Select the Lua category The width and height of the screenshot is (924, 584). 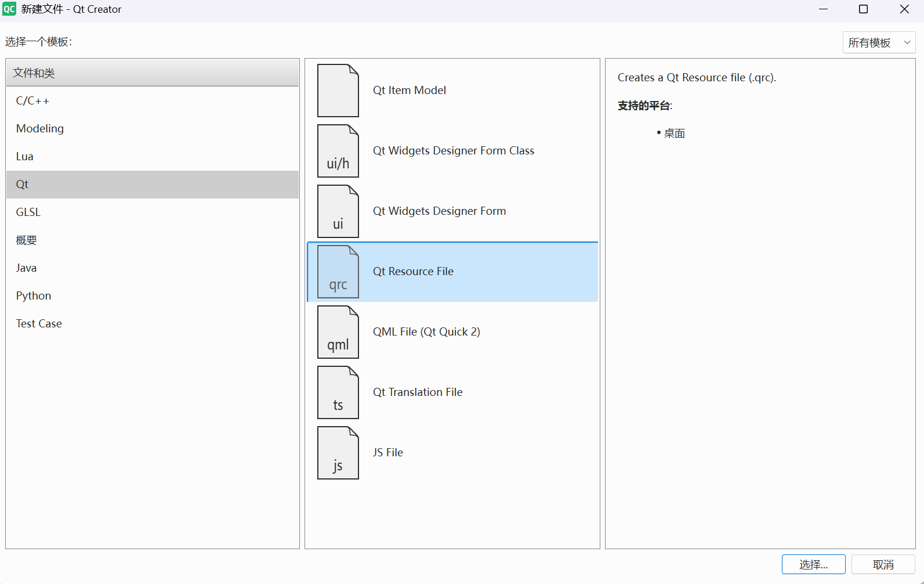153,157
